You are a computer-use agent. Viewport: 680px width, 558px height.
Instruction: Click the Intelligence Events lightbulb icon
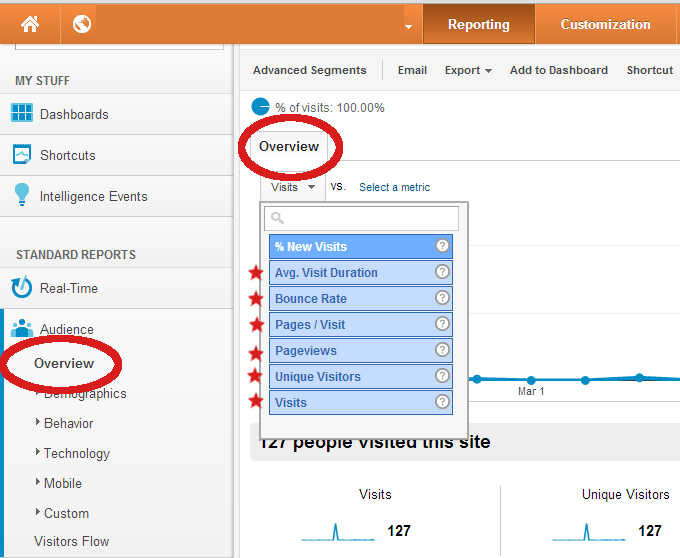pos(22,194)
